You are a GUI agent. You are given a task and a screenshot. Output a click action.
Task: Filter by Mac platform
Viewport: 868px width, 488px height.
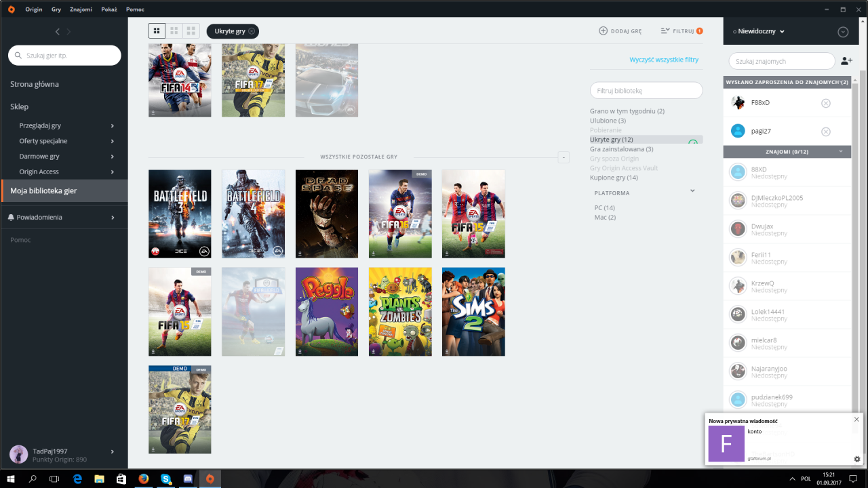click(605, 218)
